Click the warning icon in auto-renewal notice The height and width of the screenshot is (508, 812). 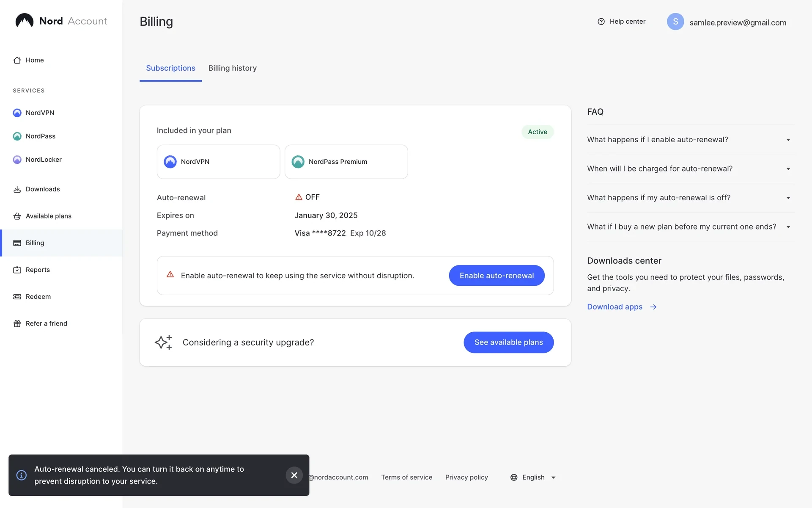tap(170, 275)
